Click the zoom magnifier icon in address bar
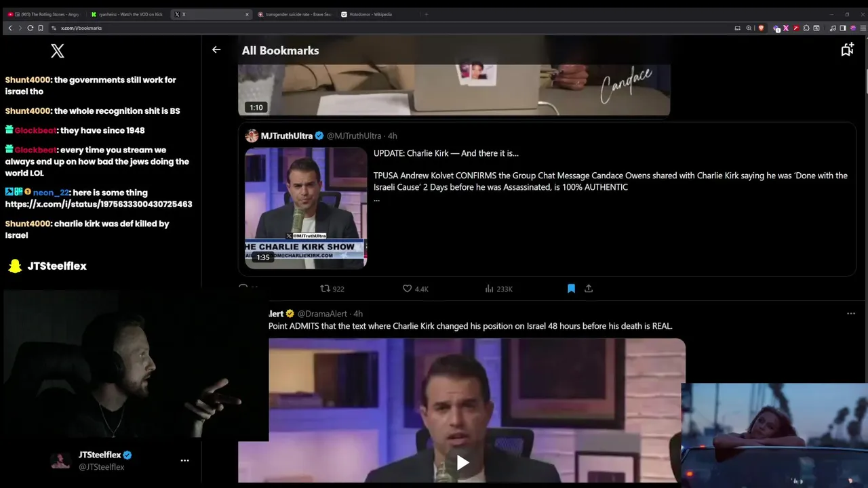 [749, 28]
